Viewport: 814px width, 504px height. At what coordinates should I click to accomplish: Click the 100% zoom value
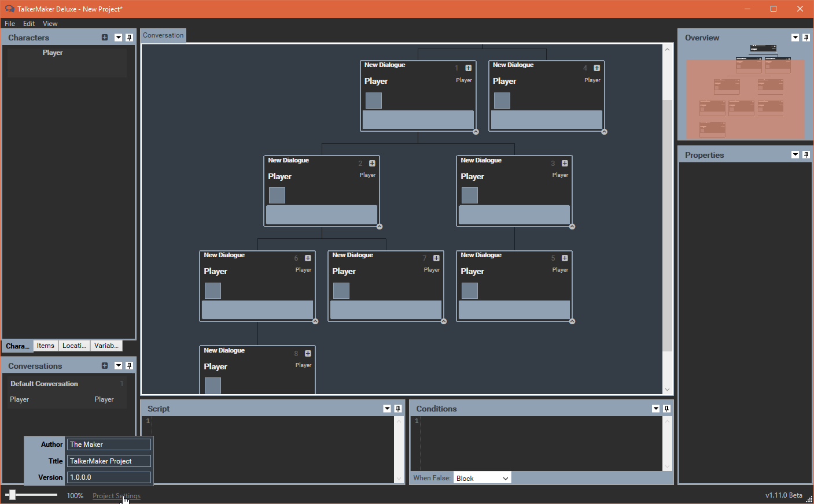coord(75,496)
